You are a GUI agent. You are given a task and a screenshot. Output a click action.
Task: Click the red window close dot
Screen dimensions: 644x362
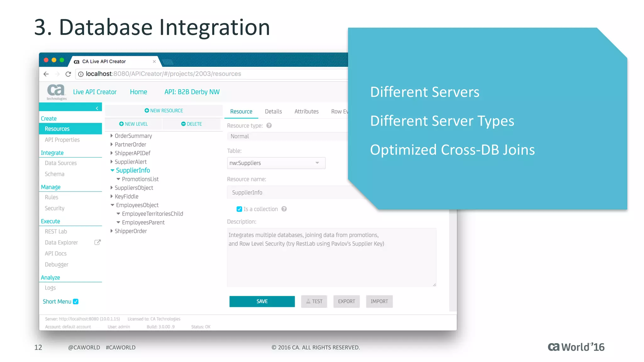point(46,60)
